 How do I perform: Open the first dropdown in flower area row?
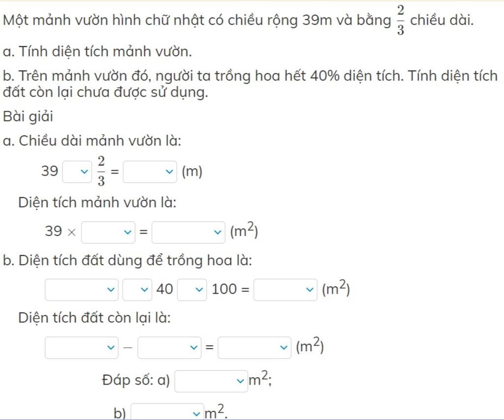[82, 290]
